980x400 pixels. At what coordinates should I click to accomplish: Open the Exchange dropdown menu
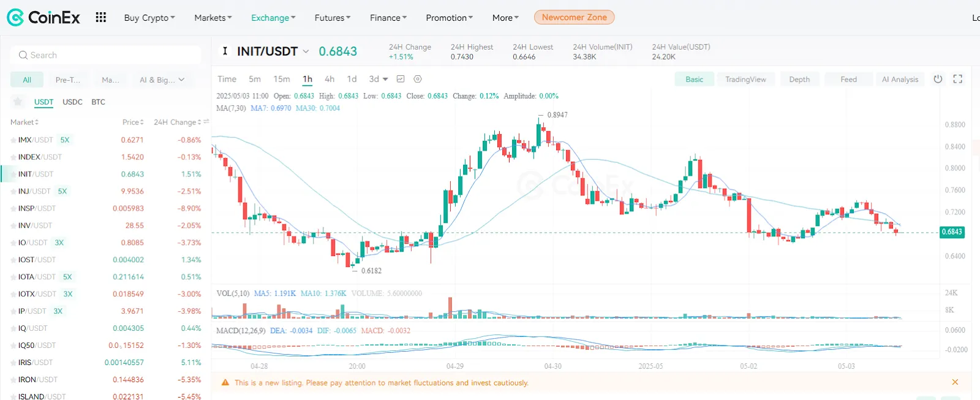(273, 18)
